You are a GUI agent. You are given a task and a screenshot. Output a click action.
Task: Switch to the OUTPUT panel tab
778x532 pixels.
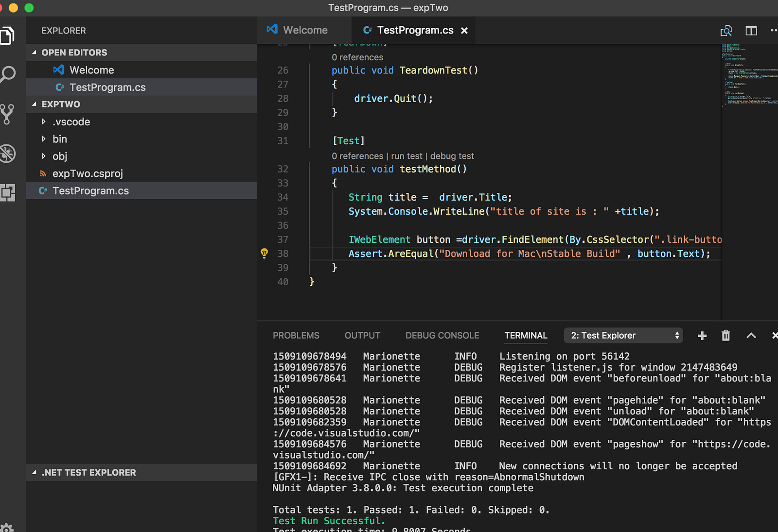point(362,335)
